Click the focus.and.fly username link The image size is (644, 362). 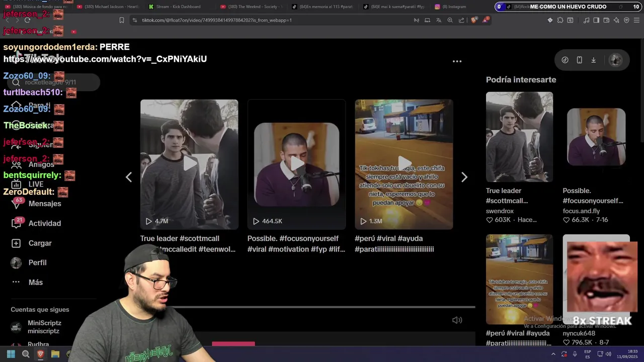tap(581, 211)
